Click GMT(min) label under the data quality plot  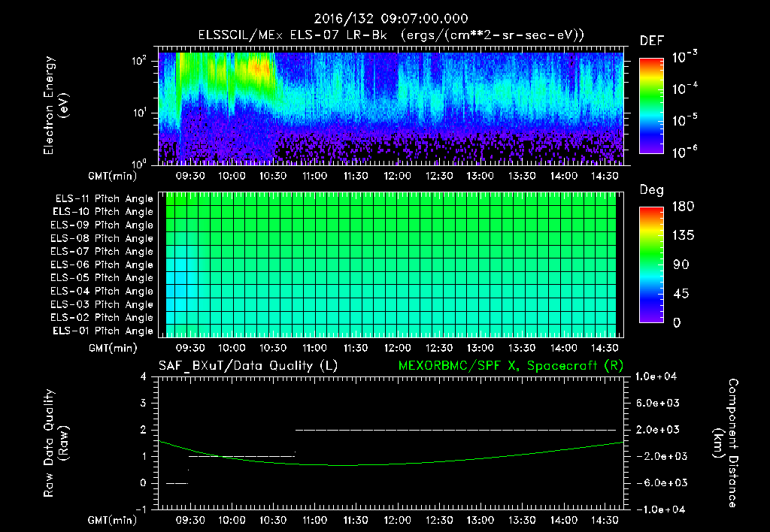pyautogui.click(x=113, y=520)
